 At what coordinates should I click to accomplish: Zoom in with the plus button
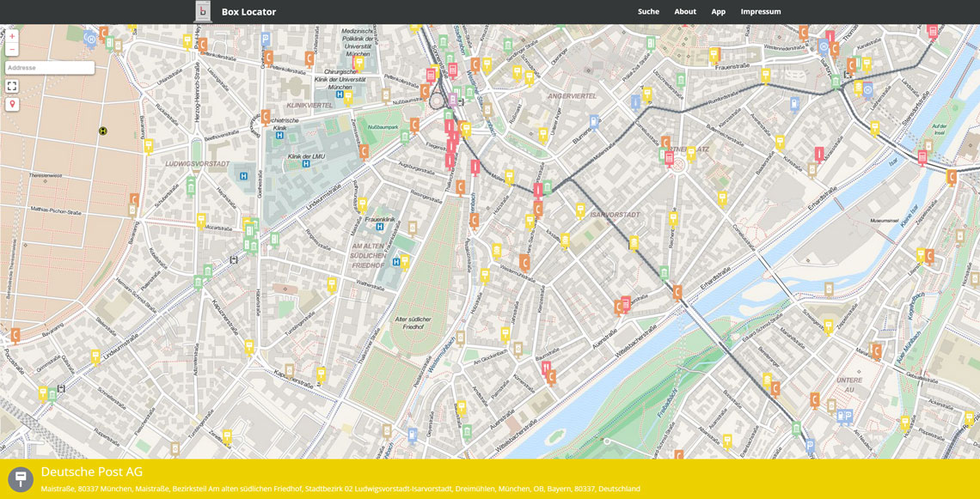click(x=12, y=37)
